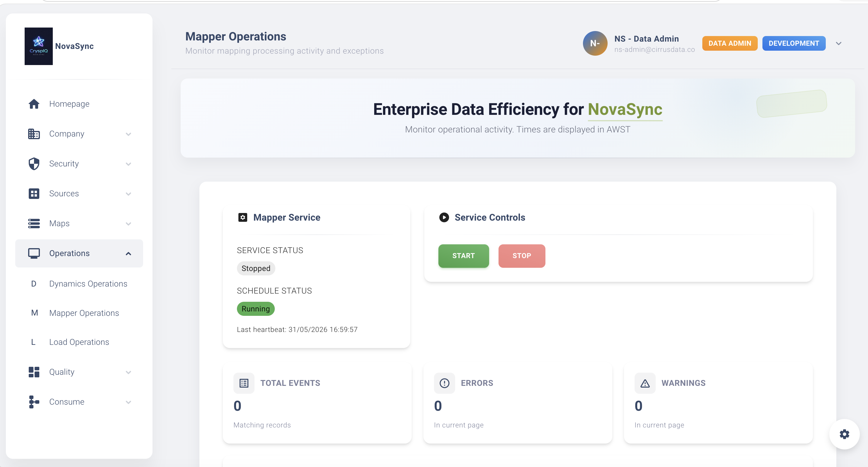The height and width of the screenshot is (467, 868).
Task: Click the Quality sidebar menu label
Action: [x=62, y=372]
